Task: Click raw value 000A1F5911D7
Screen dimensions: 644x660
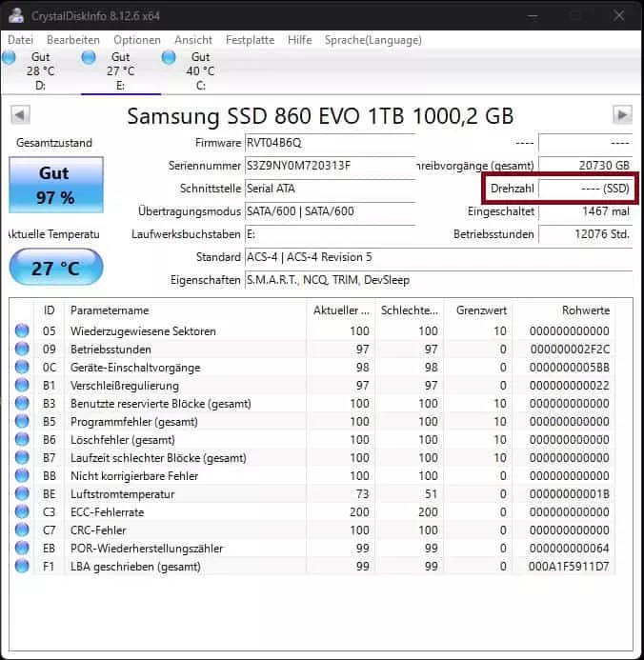Action: 569,567
